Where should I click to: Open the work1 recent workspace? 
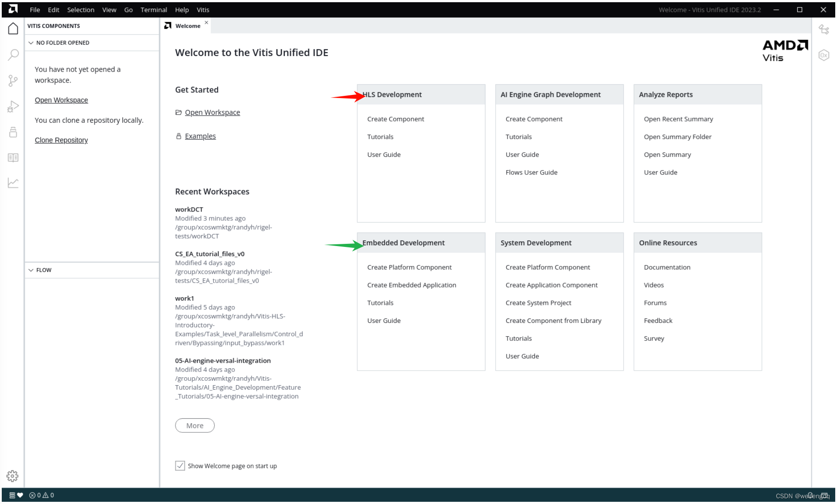click(184, 299)
